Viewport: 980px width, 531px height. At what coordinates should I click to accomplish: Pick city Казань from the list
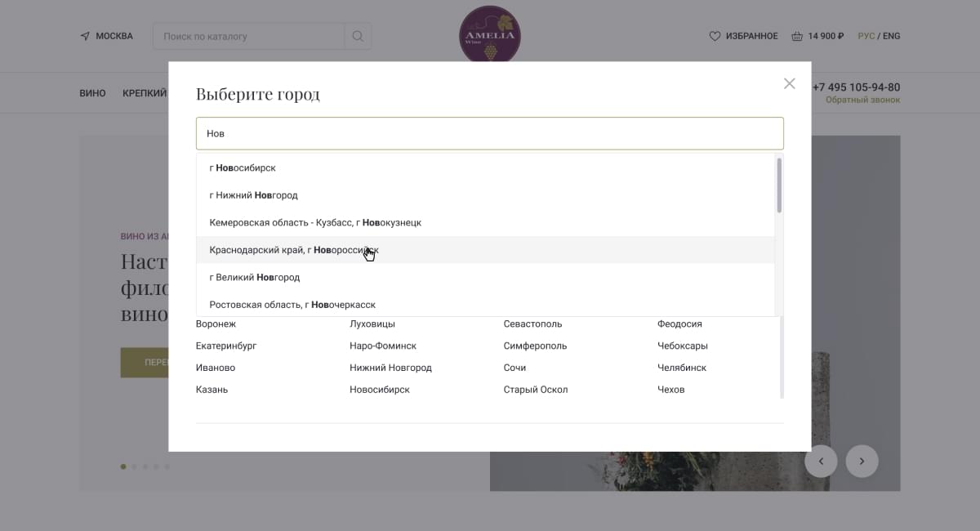point(212,390)
